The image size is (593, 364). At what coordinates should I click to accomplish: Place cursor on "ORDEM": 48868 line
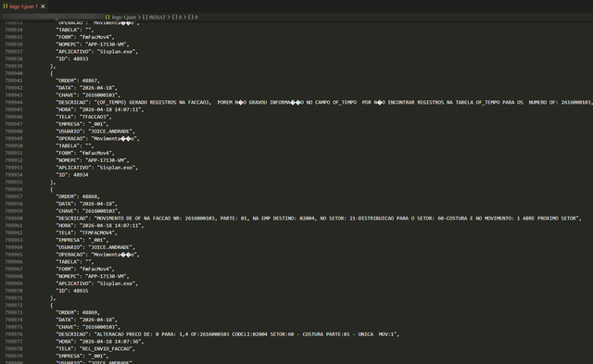click(x=78, y=196)
